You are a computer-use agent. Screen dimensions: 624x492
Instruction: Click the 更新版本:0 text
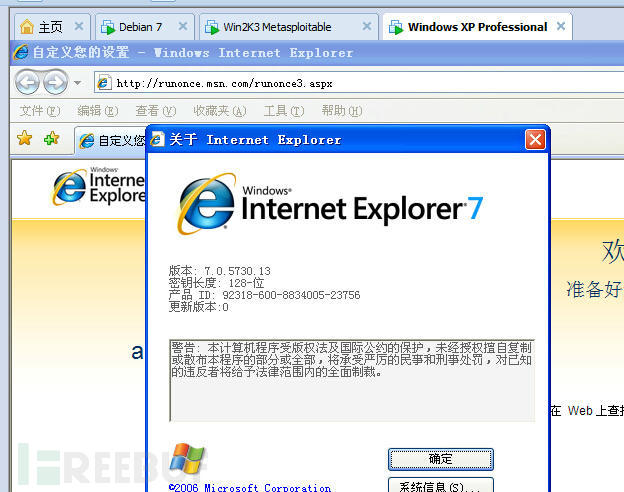[x=199, y=307]
